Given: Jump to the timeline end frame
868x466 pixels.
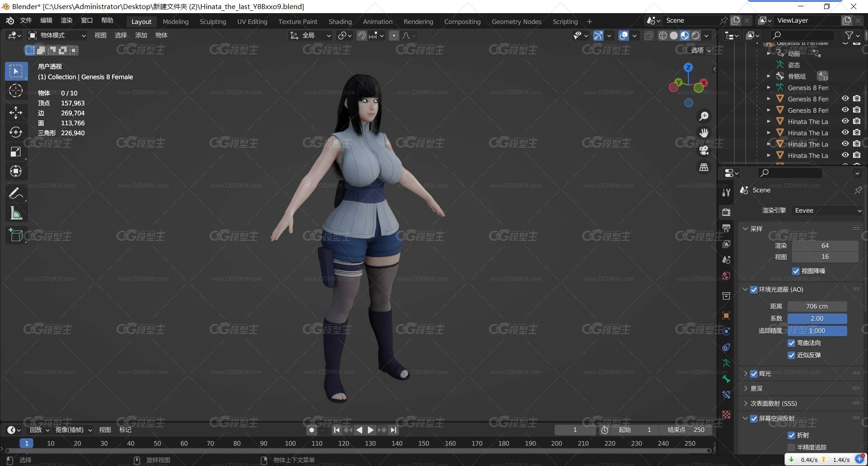Looking at the screenshot, I should tap(394, 430).
